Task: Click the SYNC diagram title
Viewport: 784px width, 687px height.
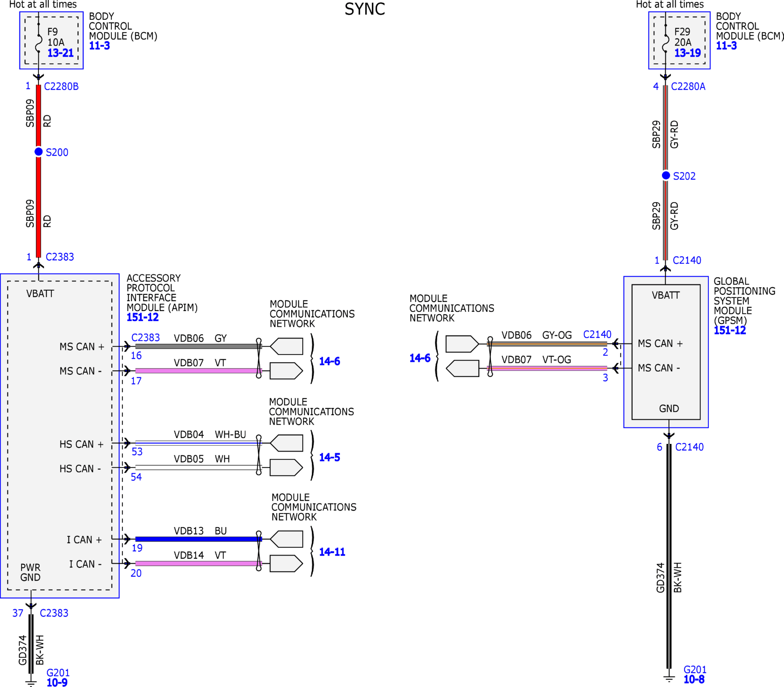Action: [x=365, y=9]
